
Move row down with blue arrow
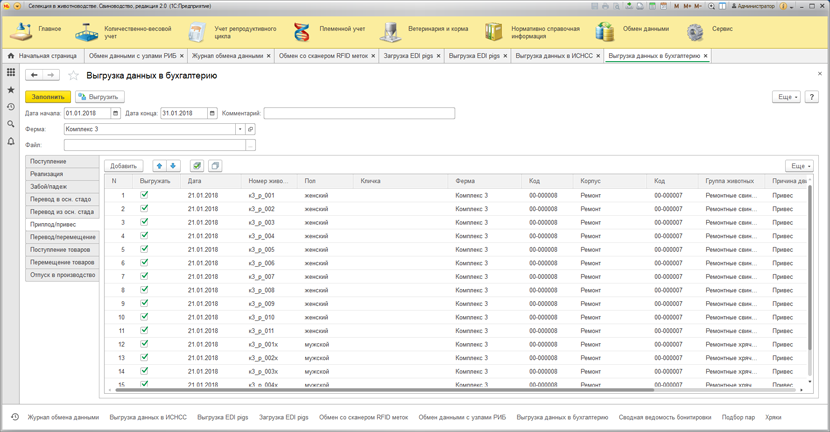click(x=173, y=166)
